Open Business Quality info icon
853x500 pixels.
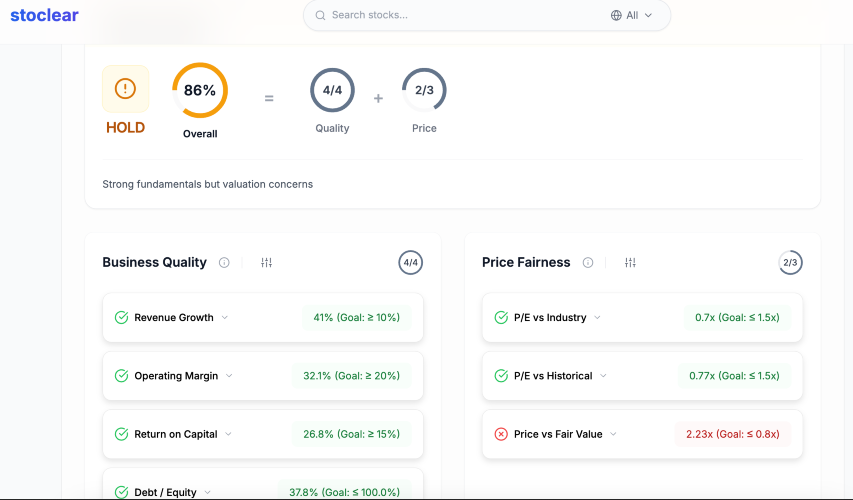pos(224,263)
